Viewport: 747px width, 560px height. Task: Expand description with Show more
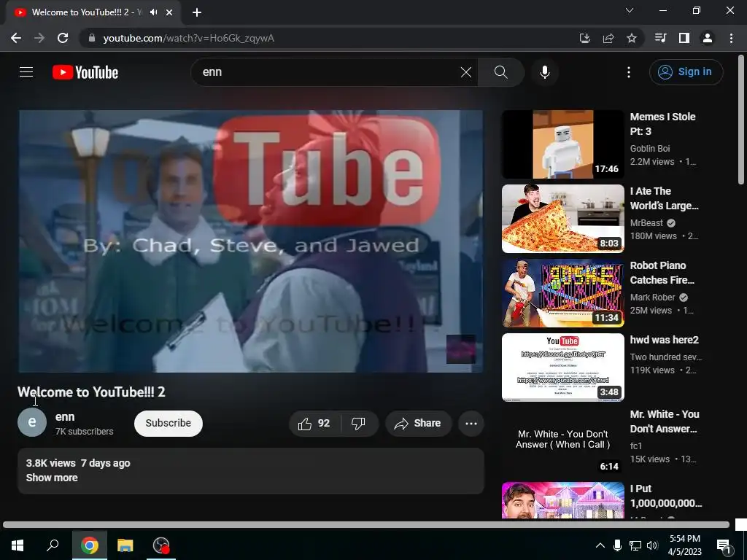52,478
